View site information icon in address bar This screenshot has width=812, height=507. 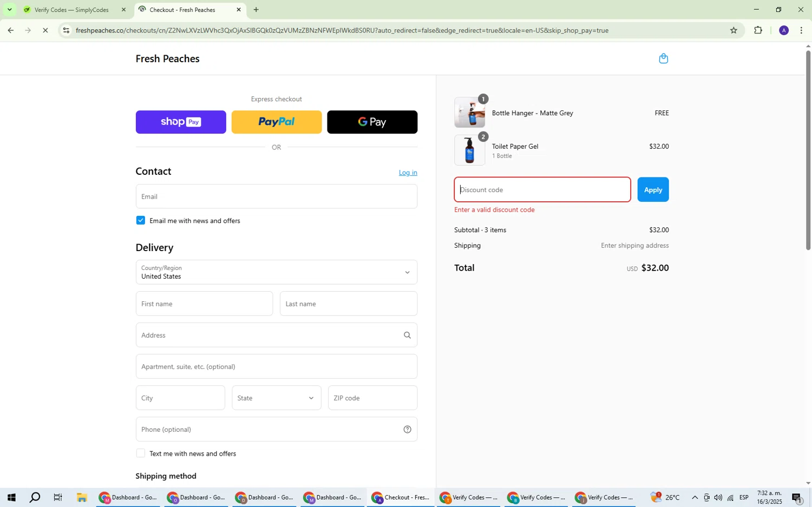coord(66,30)
